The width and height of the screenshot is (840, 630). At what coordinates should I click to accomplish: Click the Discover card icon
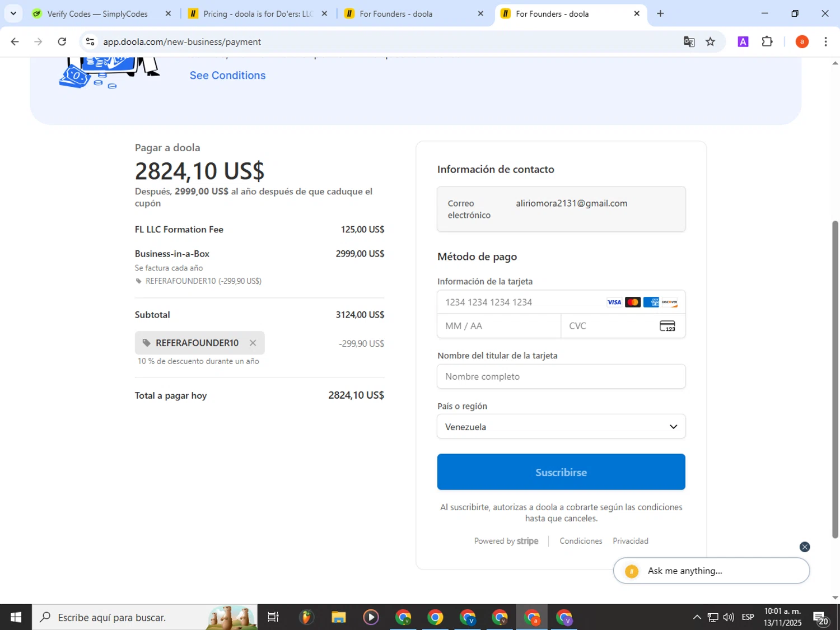tap(670, 302)
